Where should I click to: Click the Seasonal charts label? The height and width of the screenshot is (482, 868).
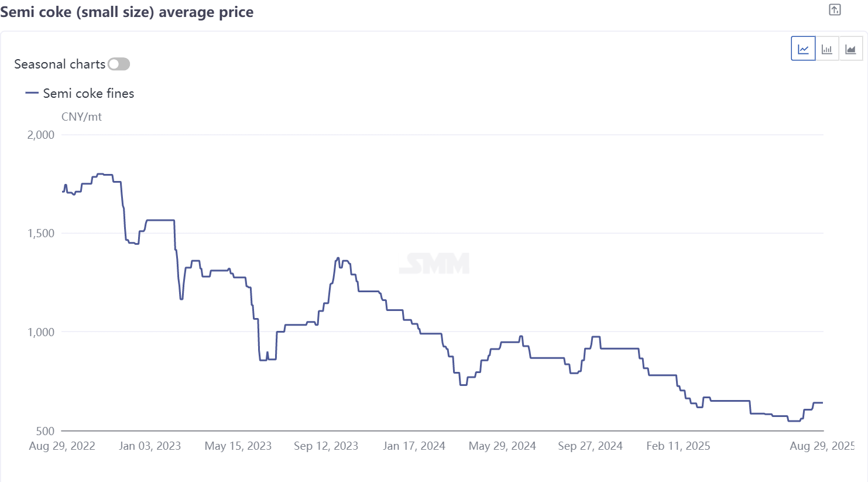pos(60,64)
